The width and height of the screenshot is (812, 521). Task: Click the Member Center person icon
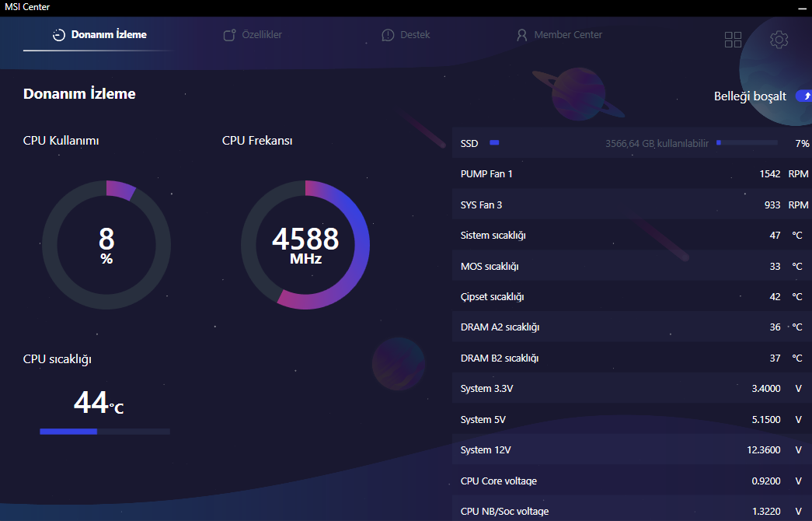(522, 35)
